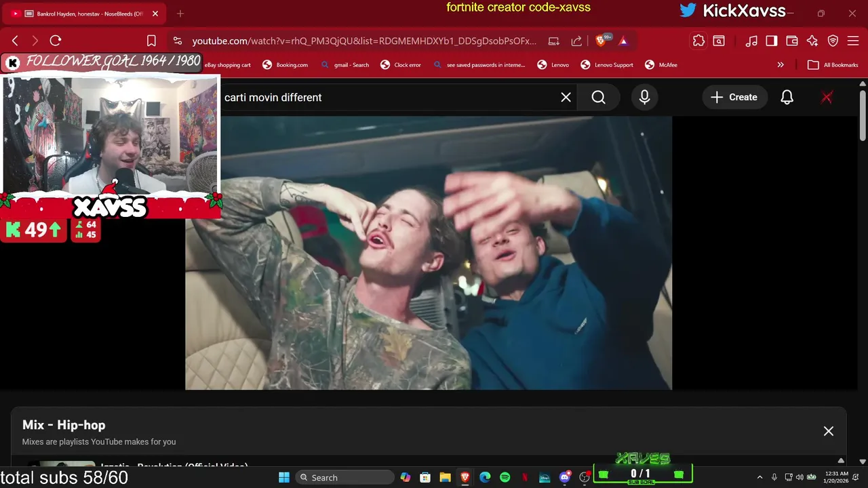Click the Brave Shields lion icon
Screen dimensions: 868x488
[x=600, y=41]
